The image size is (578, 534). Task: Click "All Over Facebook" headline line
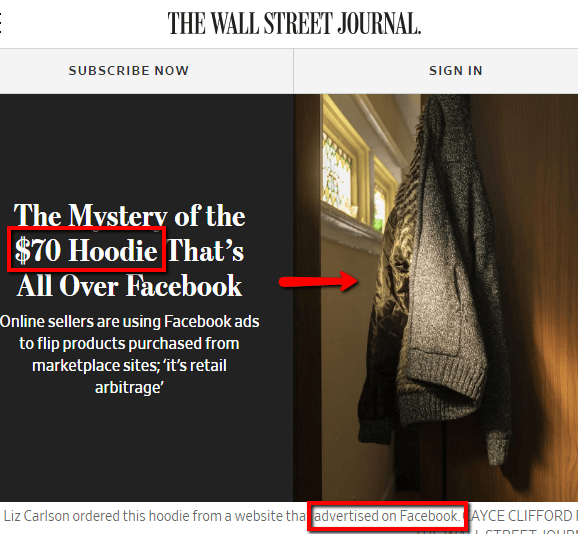pyautogui.click(x=129, y=286)
